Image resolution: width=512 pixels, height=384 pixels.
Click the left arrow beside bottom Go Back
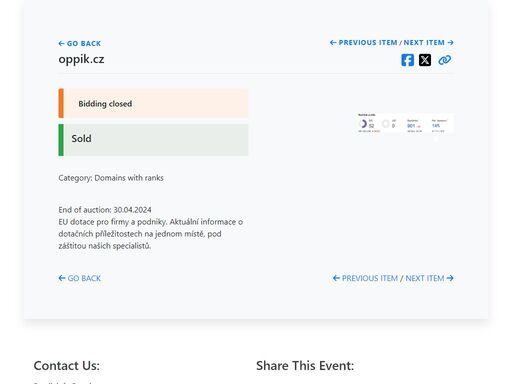pyautogui.click(x=62, y=278)
